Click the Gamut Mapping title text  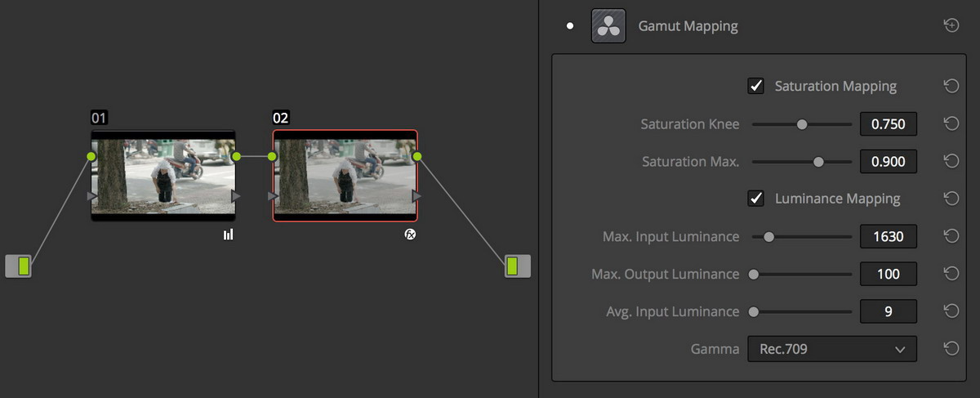click(688, 26)
